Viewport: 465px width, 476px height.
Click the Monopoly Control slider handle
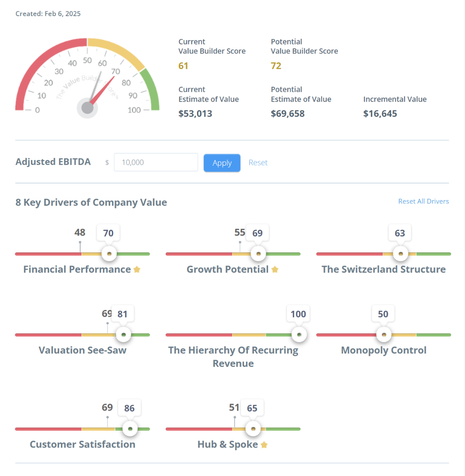click(x=384, y=334)
